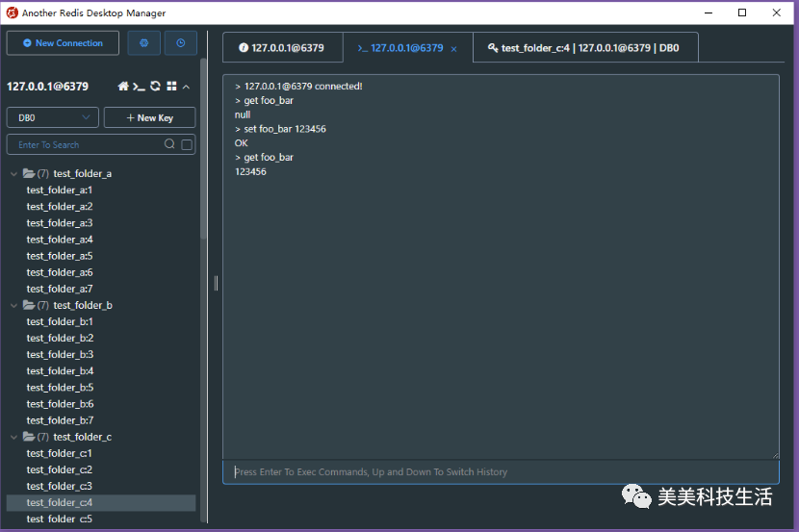This screenshot has width=799, height=532.
Task: Open command log via clock icon button
Action: click(x=180, y=43)
